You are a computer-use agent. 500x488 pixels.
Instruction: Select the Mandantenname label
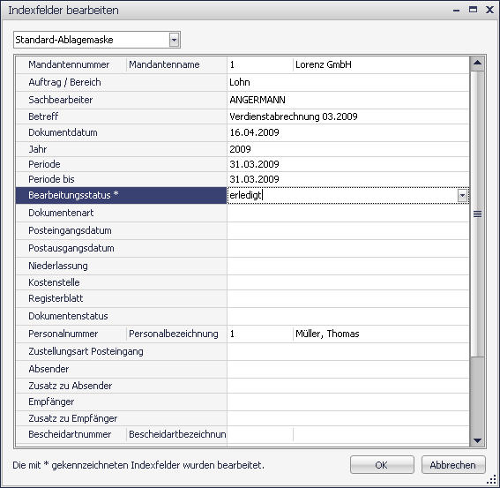[164, 65]
